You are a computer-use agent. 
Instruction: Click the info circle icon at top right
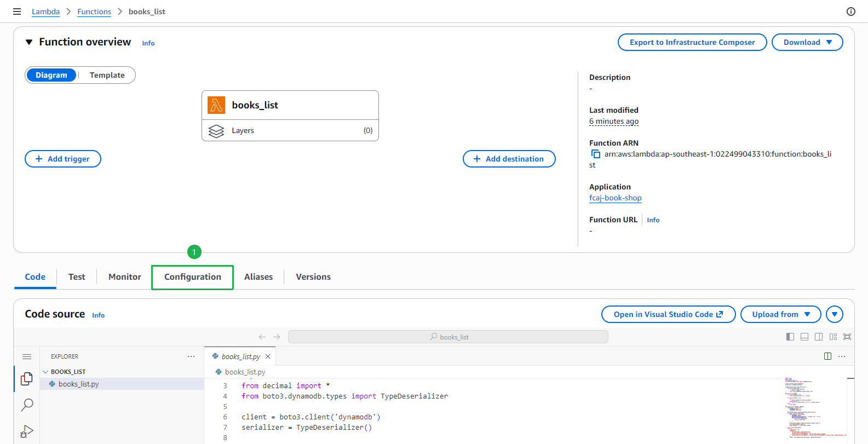tap(851, 11)
